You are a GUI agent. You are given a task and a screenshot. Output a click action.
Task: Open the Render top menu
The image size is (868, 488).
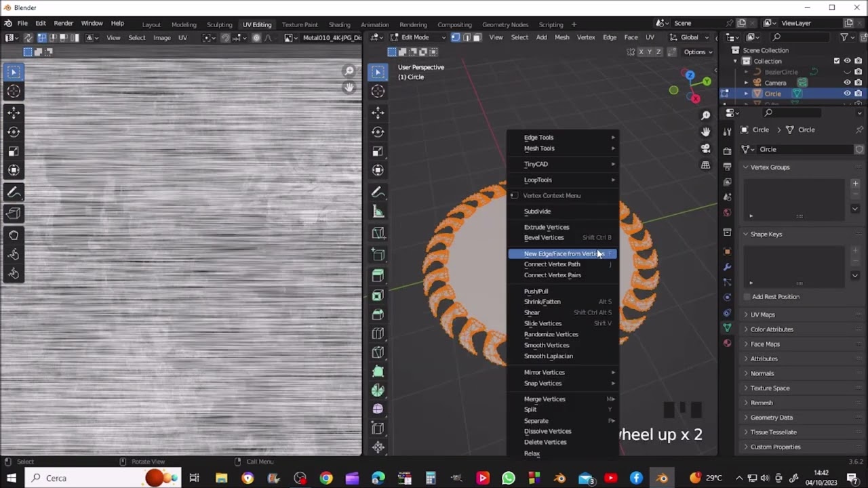tap(63, 23)
